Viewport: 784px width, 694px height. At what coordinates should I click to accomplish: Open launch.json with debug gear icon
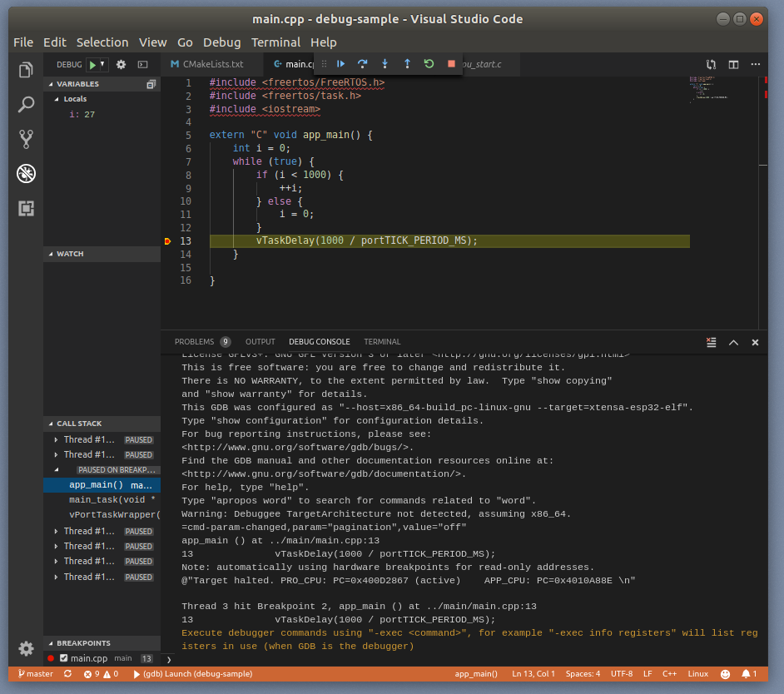click(121, 65)
